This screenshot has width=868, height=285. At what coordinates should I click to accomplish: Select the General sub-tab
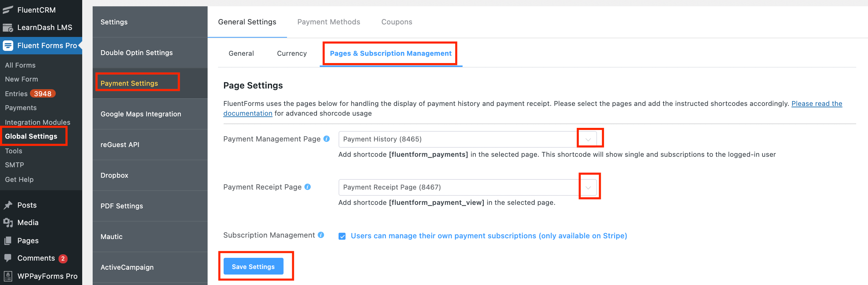point(241,53)
